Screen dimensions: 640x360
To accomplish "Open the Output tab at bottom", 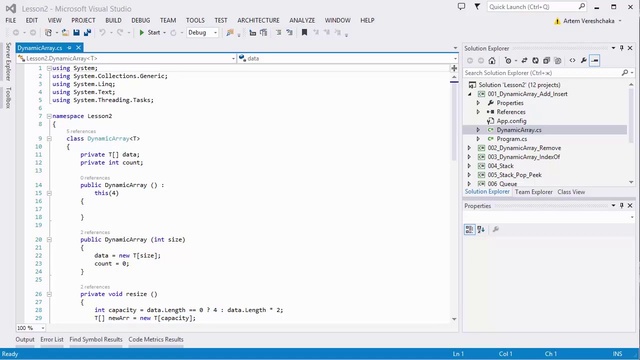I will coord(25,340).
